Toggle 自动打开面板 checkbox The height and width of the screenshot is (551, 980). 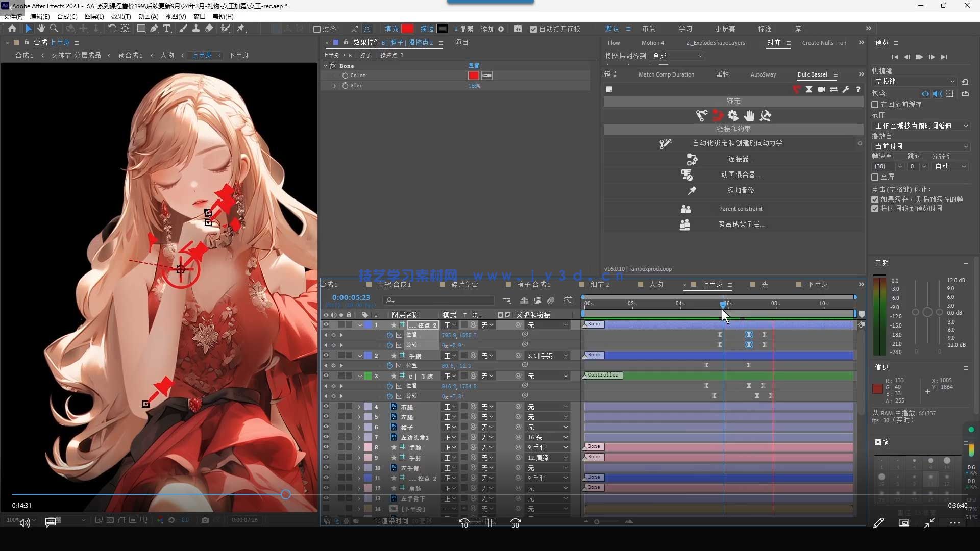tap(533, 29)
